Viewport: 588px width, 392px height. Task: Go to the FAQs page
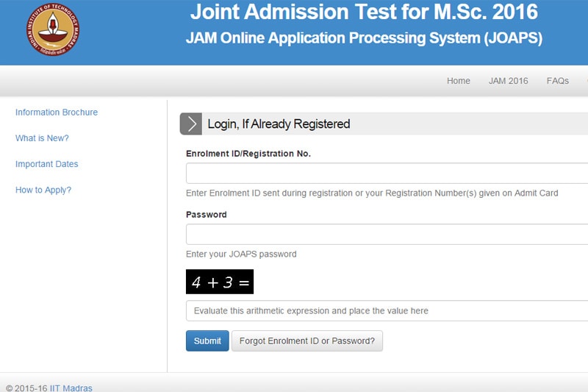(x=557, y=81)
